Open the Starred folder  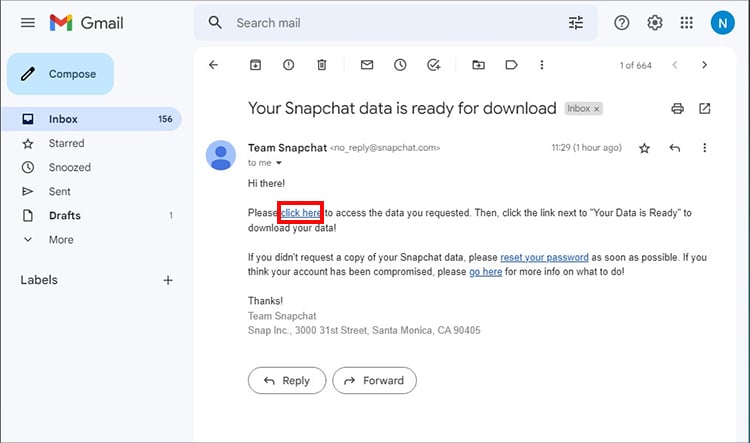pyautogui.click(x=66, y=143)
